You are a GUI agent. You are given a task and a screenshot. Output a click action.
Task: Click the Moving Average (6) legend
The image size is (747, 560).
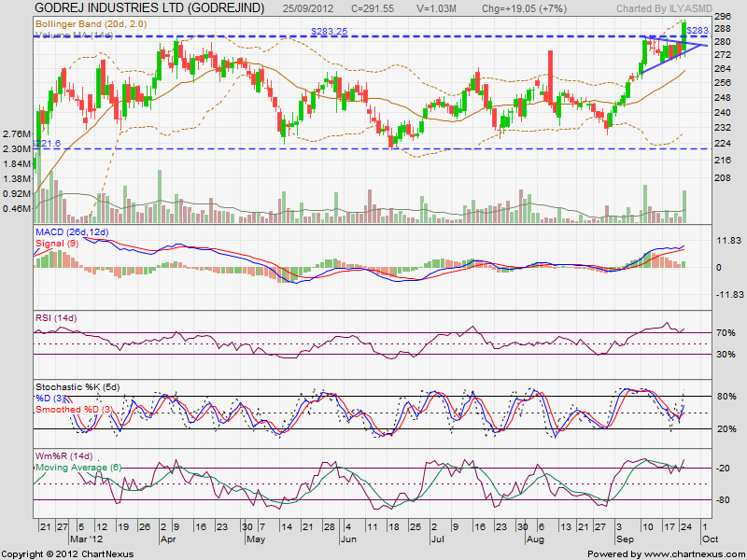pyautogui.click(x=78, y=468)
